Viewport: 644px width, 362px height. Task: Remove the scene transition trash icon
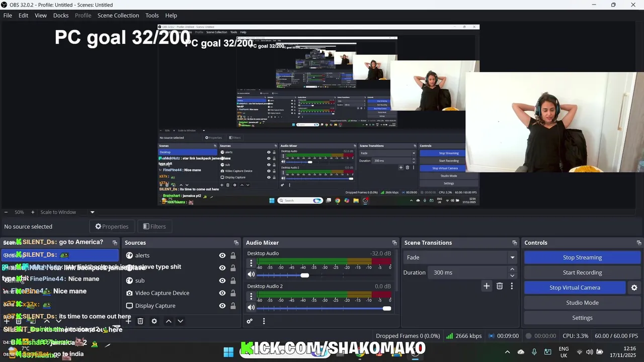coord(500,286)
